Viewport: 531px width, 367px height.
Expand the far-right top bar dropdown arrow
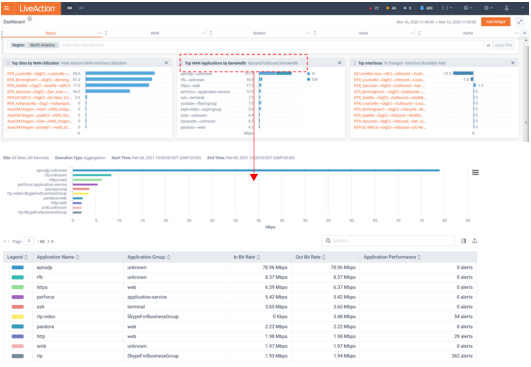point(523,8)
